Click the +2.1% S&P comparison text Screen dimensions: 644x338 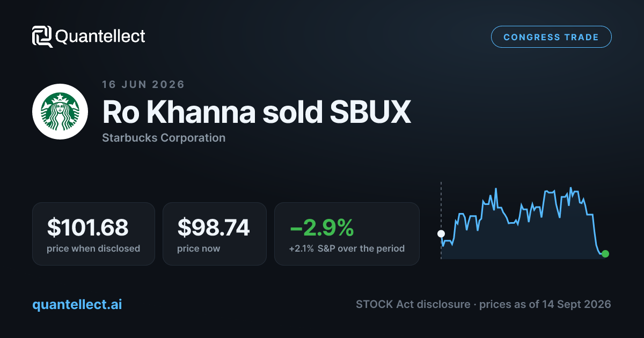(347, 248)
